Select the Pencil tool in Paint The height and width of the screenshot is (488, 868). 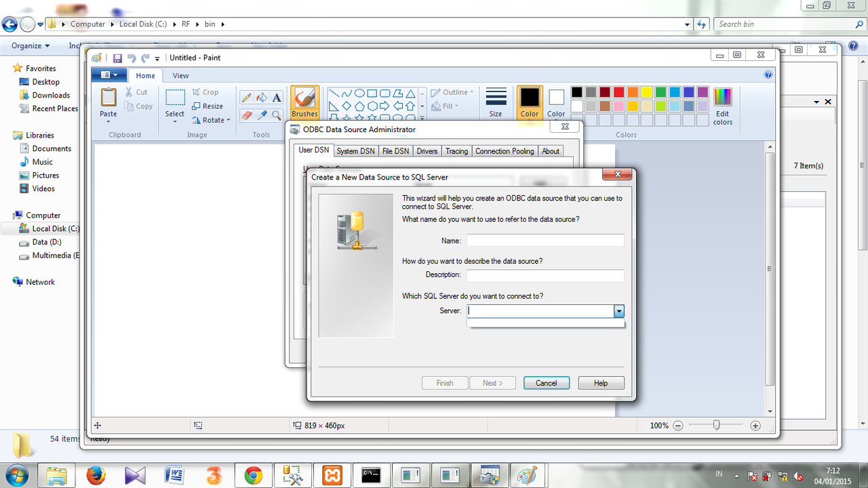tap(247, 98)
